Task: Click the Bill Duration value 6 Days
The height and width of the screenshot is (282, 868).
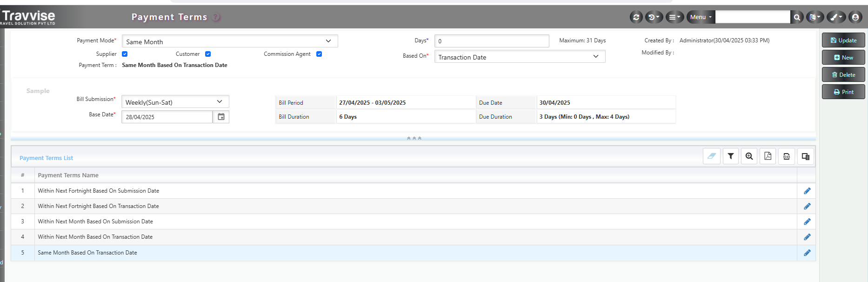Action: [x=347, y=117]
